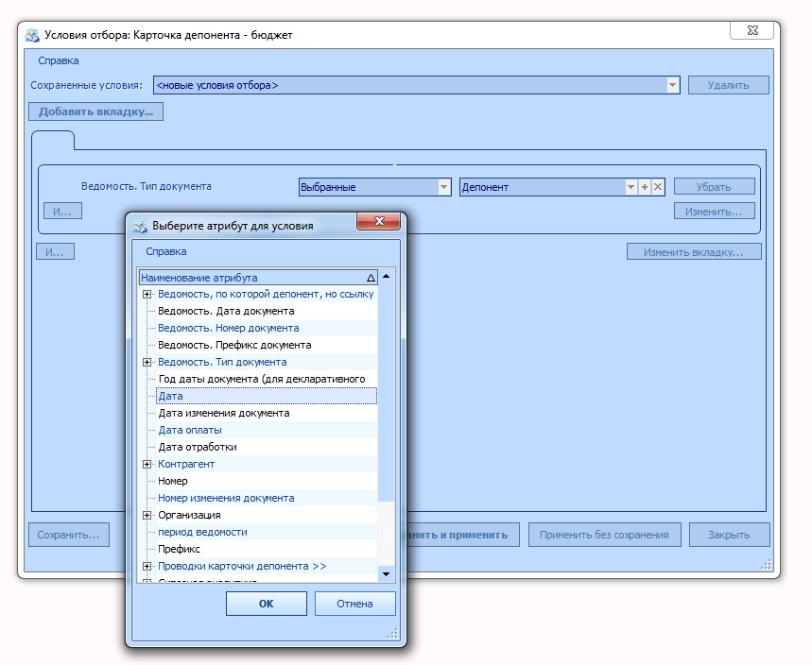Expand the Ведомость. Тип документа node

pyautogui.click(x=147, y=363)
